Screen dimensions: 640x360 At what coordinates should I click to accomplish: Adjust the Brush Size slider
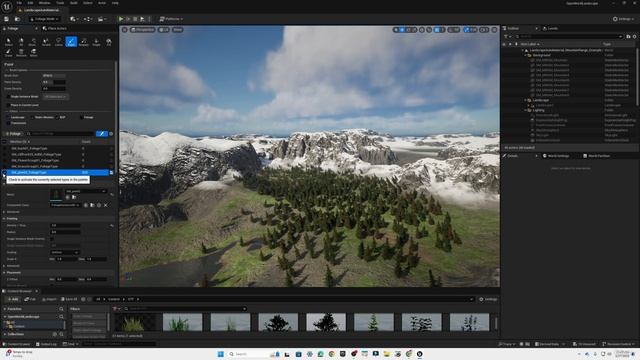54,76
